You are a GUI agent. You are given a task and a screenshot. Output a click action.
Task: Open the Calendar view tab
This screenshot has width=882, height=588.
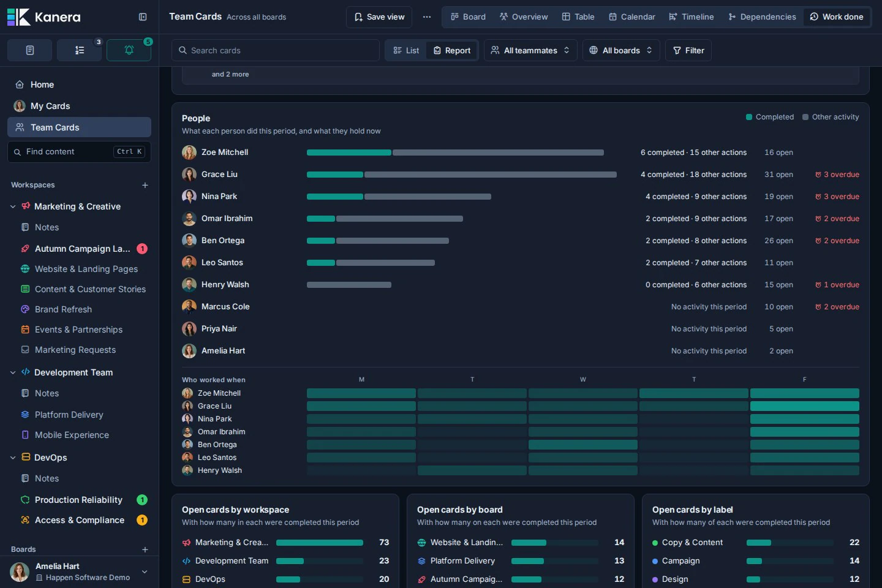click(x=632, y=17)
